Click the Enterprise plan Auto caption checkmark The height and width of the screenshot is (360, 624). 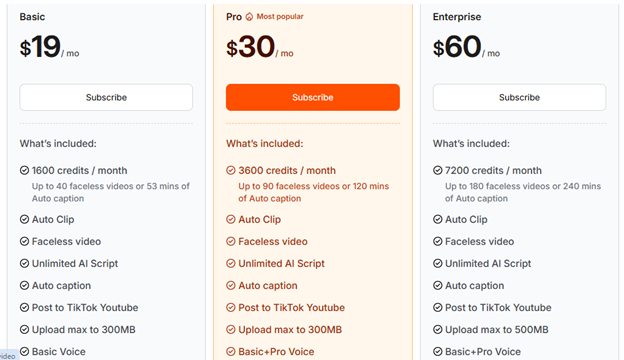pyautogui.click(x=437, y=285)
